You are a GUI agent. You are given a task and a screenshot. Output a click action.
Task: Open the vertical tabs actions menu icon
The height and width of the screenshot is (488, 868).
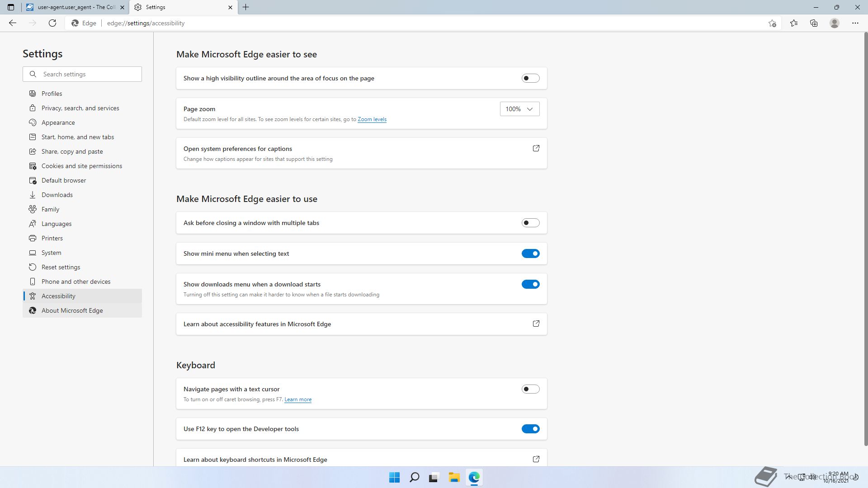[11, 7]
